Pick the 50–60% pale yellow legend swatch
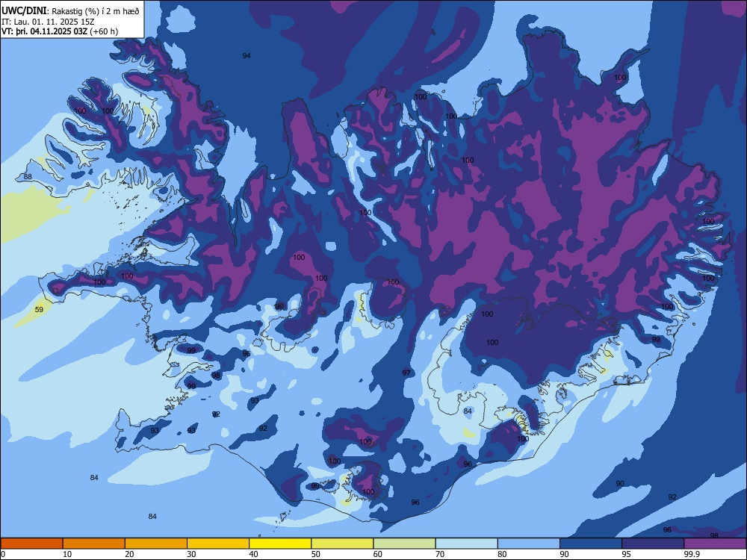The height and width of the screenshot is (560, 747). point(342,544)
